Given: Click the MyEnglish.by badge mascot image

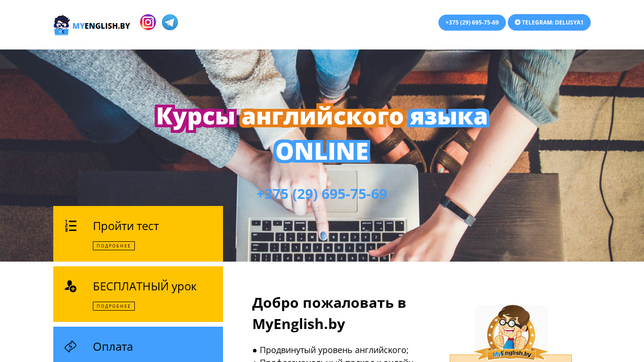Looking at the screenshot, I should point(511,333).
